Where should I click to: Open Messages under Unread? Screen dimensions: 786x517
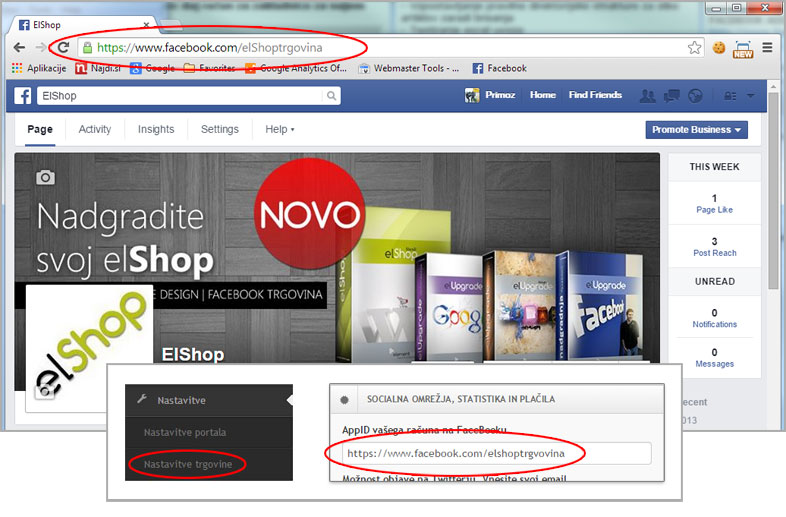pos(715,358)
